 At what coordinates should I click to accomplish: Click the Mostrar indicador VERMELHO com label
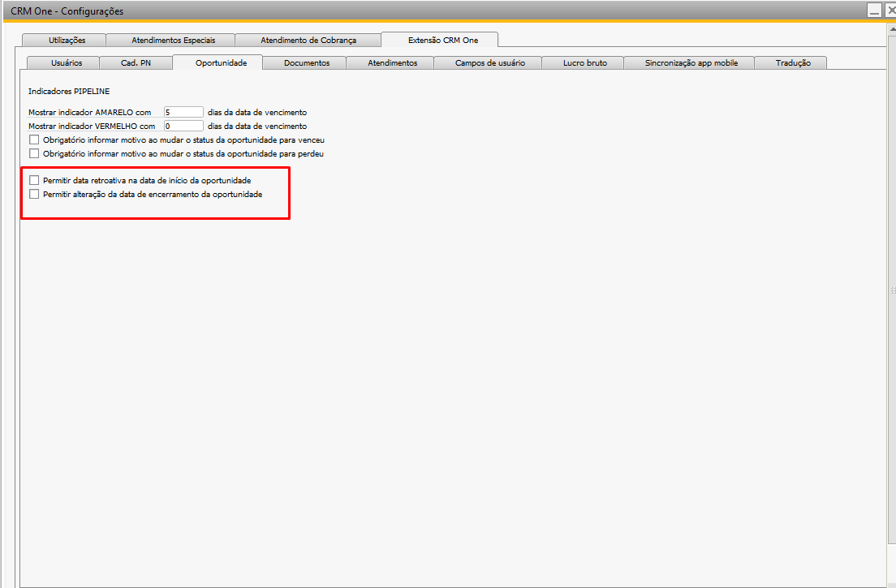92,127
